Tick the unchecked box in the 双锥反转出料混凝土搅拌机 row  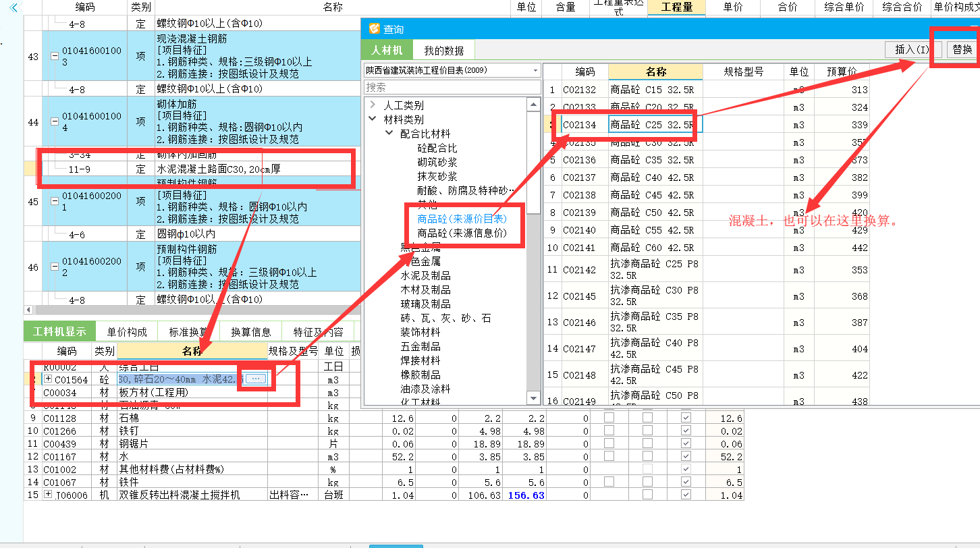click(648, 495)
